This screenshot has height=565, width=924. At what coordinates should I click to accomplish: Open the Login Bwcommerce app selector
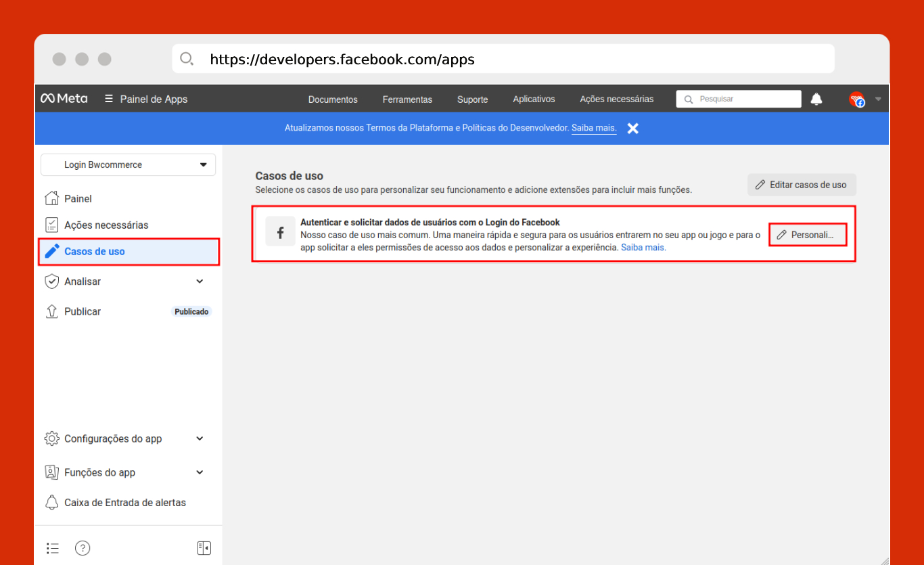click(129, 164)
